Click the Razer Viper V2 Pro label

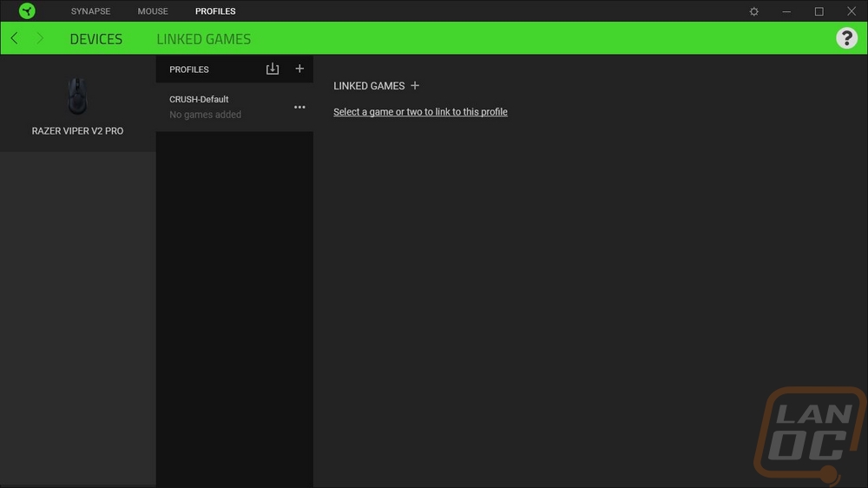tap(77, 131)
